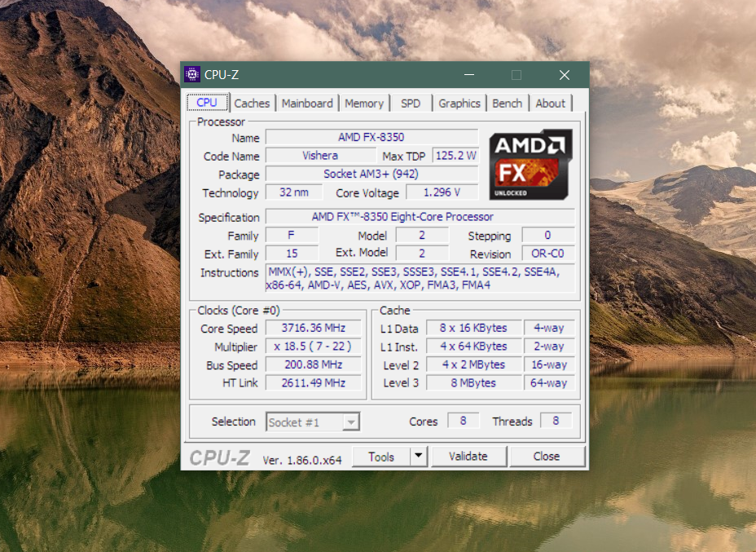Click the Core Voltage value 1.296 V

[x=442, y=192]
